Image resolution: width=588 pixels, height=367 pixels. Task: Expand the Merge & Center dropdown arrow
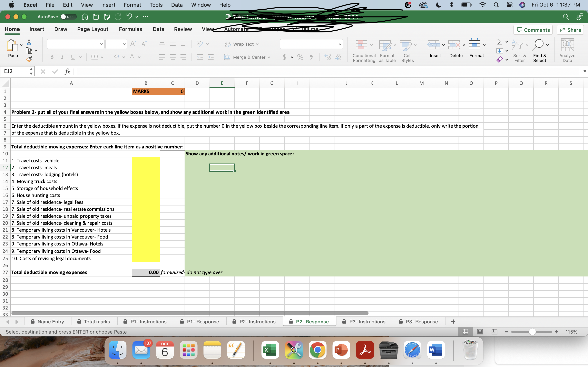point(269,57)
